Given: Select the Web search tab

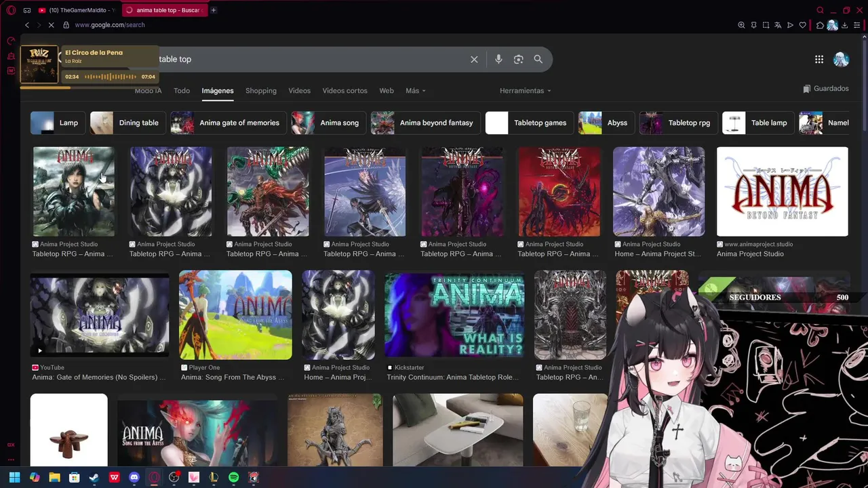Looking at the screenshot, I should coord(387,91).
